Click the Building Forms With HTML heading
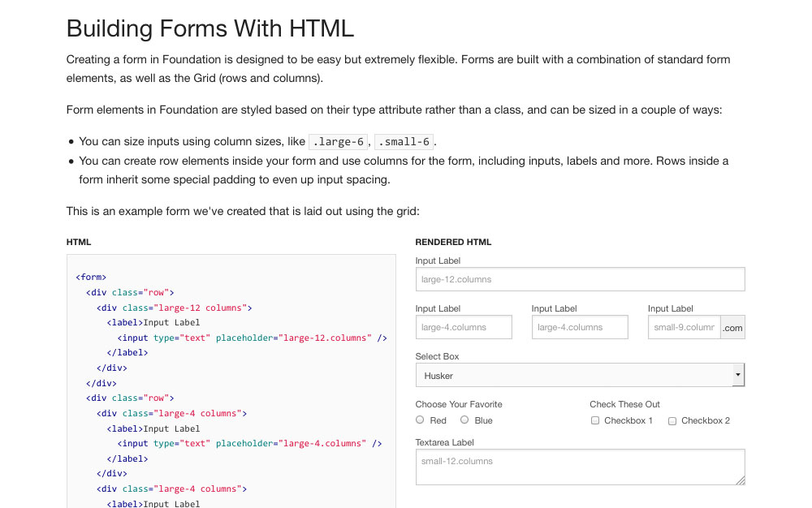This screenshot has width=812, height=508. (210, 28)
